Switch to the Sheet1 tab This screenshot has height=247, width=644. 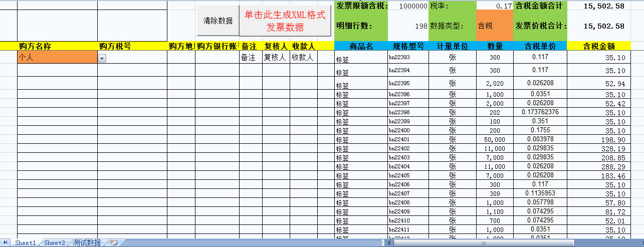(25, 243)
